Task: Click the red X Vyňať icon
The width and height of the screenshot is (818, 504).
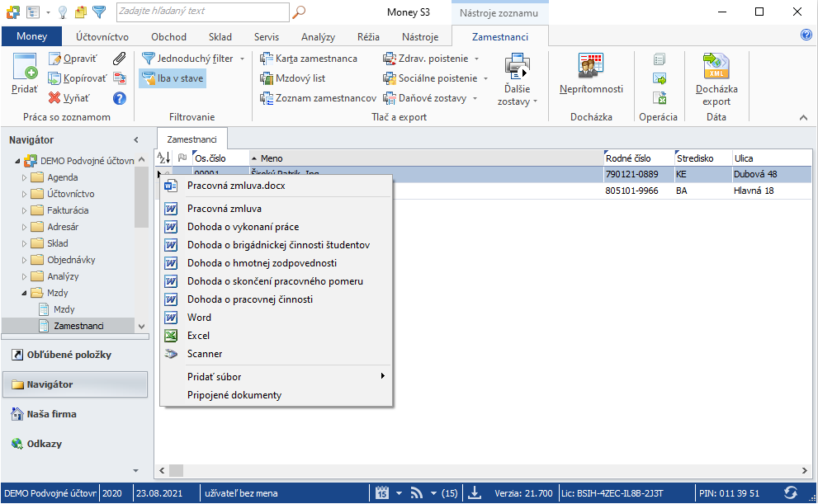Action: (54, 98)
